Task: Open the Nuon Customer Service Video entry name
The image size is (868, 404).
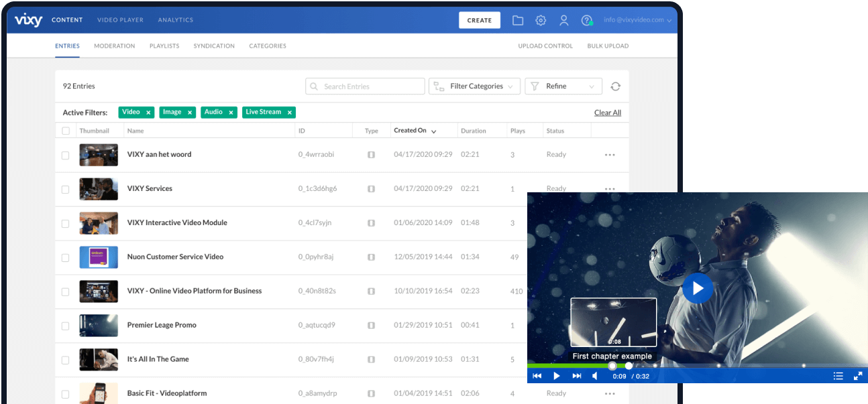Action: coord(175,257)
